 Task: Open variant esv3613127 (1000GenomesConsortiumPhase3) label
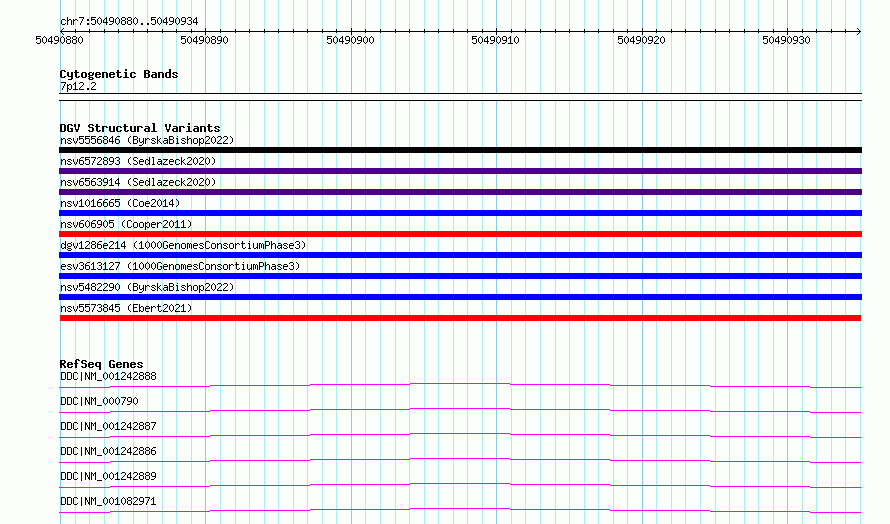tap(180, 266)
